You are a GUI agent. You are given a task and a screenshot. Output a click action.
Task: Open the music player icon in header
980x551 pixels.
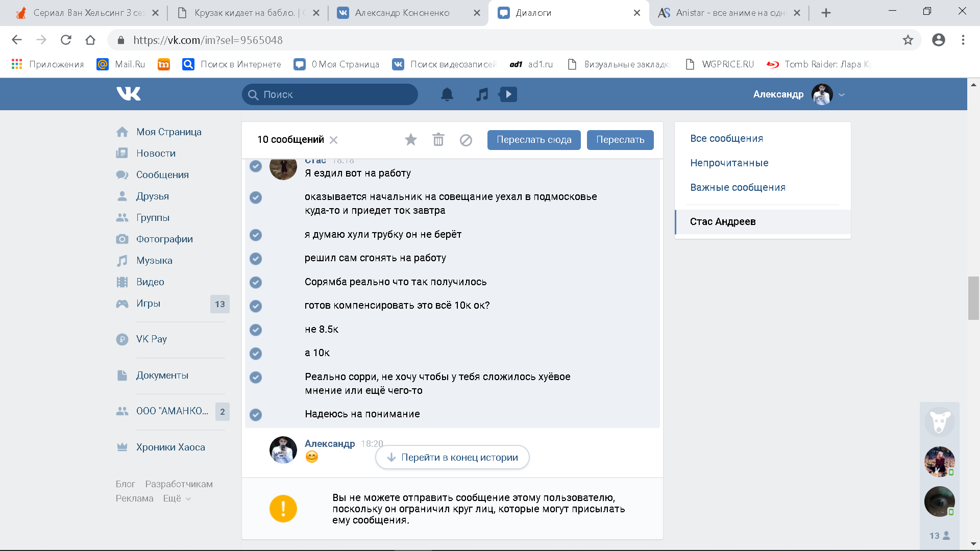click(482, 94)
